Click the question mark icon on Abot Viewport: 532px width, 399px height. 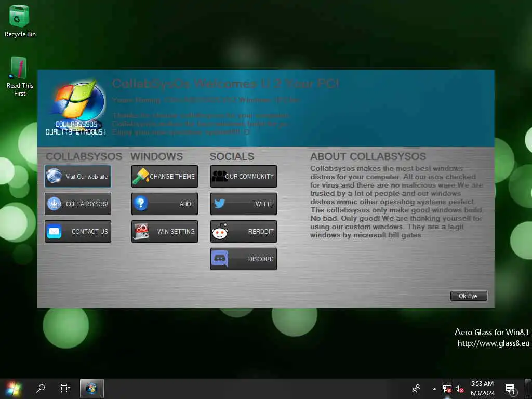[140, 203]
